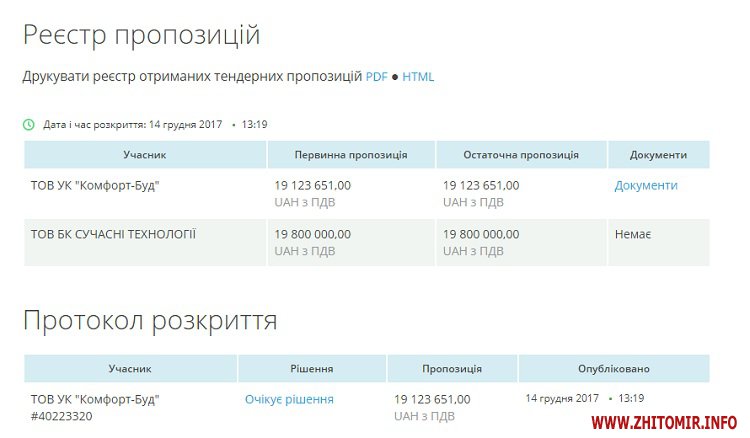Open the HTML version of the registry
The width and height of the screenshot is (750, 438).
point(418,77)
